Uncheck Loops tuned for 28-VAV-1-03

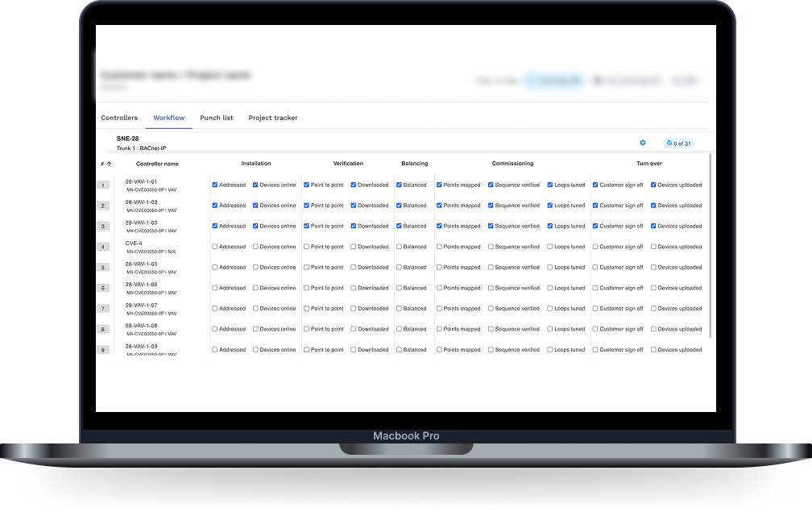click(550, 226)
